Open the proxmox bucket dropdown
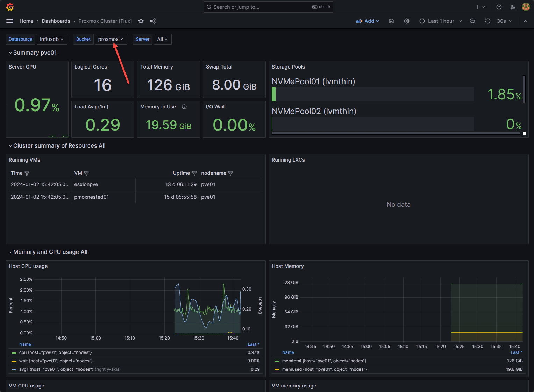This screenshot has width=534, height=392. click(x=111, y=39)
